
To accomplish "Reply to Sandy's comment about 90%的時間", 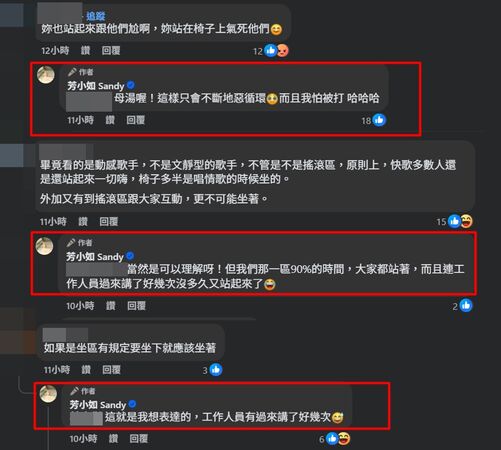I will 136,305.
